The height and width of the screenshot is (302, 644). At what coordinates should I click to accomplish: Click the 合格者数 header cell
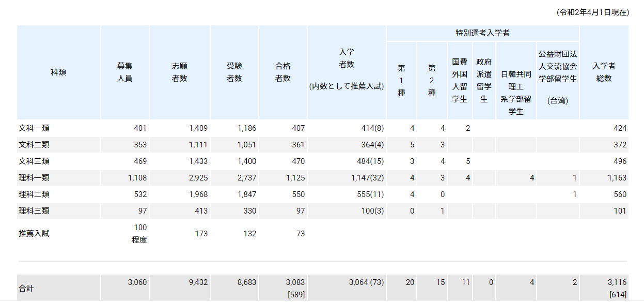pyautogui.click(x=283, y=72)
